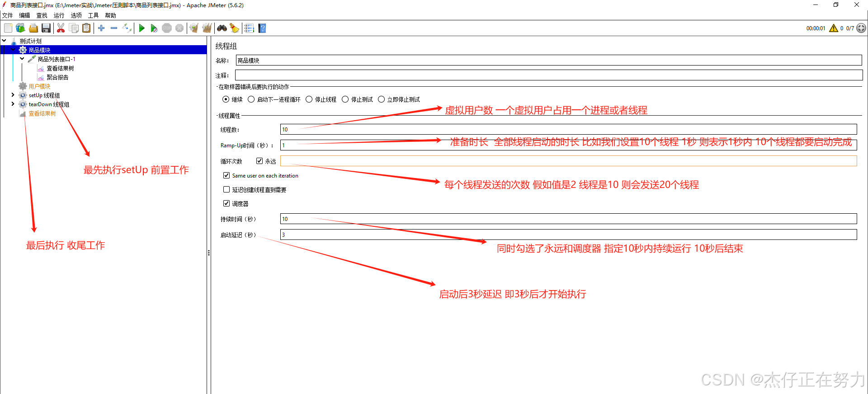
Task: Open the 编辑 menu
Action: pos(24,15)
